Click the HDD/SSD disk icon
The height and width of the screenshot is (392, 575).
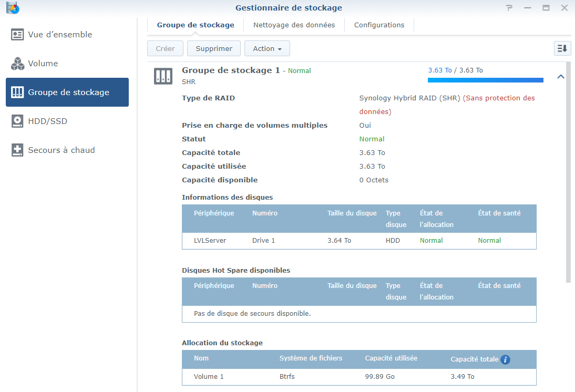(x=18, y=121)
